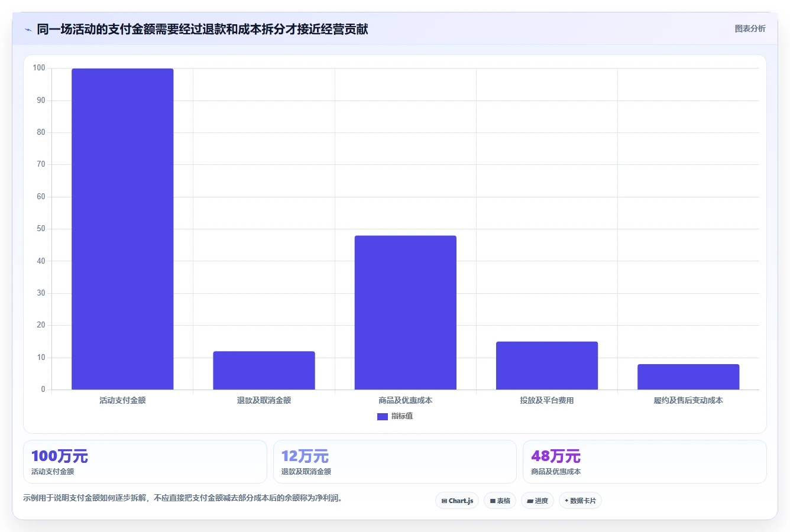Click the y-axis value 50
Screen dimensions: 790x532
click(x=41, y=229)
